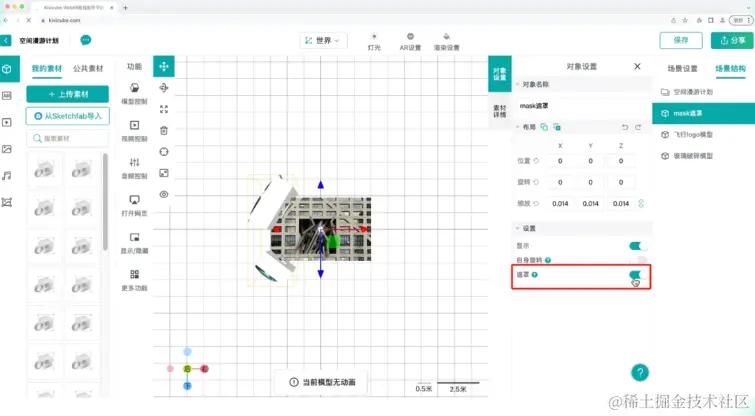Click the 模型控制 function icon
The image size is (755, 416).
134,88
